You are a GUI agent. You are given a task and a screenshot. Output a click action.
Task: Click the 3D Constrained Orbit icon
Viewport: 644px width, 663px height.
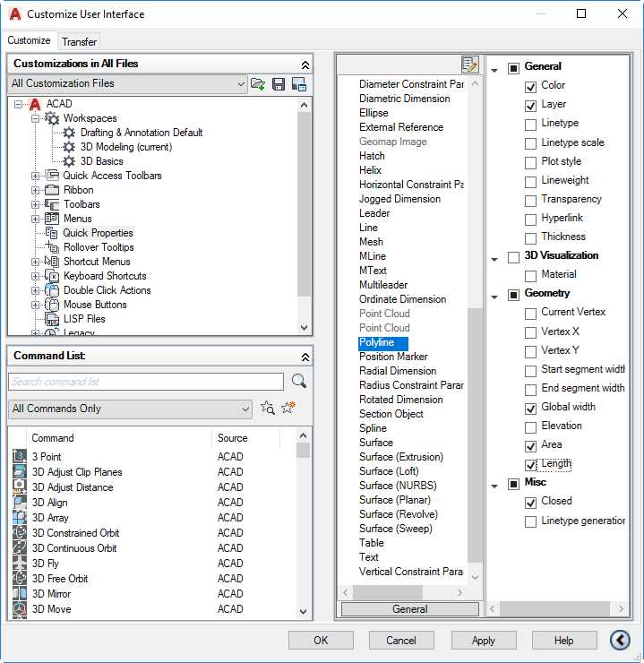point(20,532)
